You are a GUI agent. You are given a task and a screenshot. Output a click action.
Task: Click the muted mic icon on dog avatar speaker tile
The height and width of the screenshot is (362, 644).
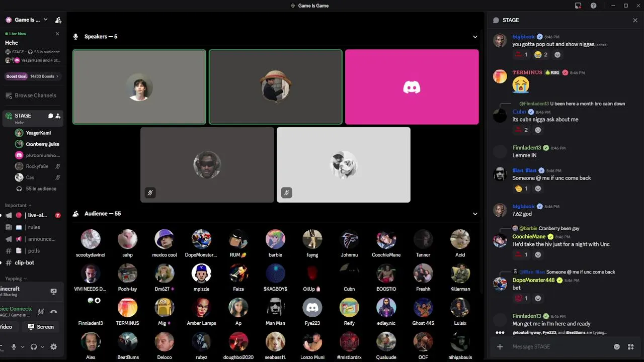[286, 193]
